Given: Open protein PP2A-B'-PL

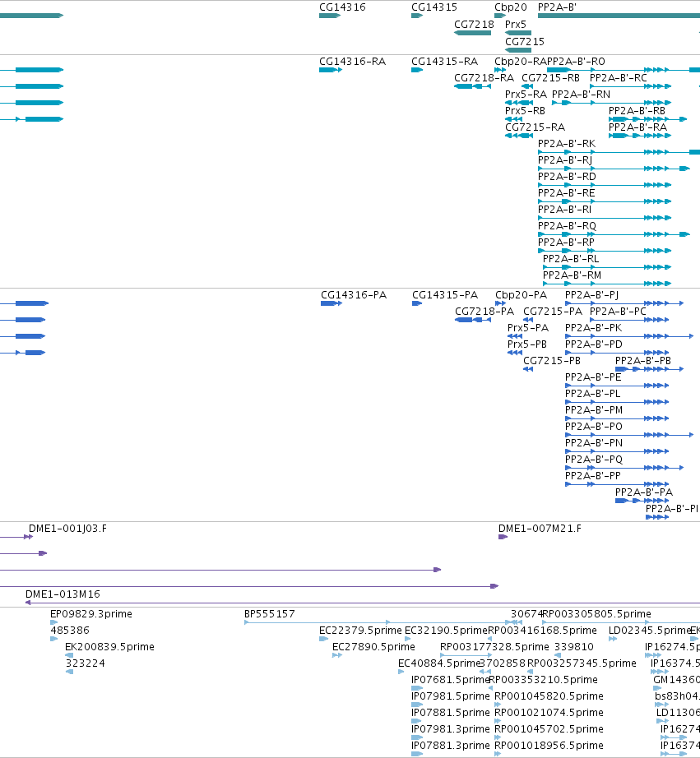Looking at the screenshot, I should pos(592,394).
